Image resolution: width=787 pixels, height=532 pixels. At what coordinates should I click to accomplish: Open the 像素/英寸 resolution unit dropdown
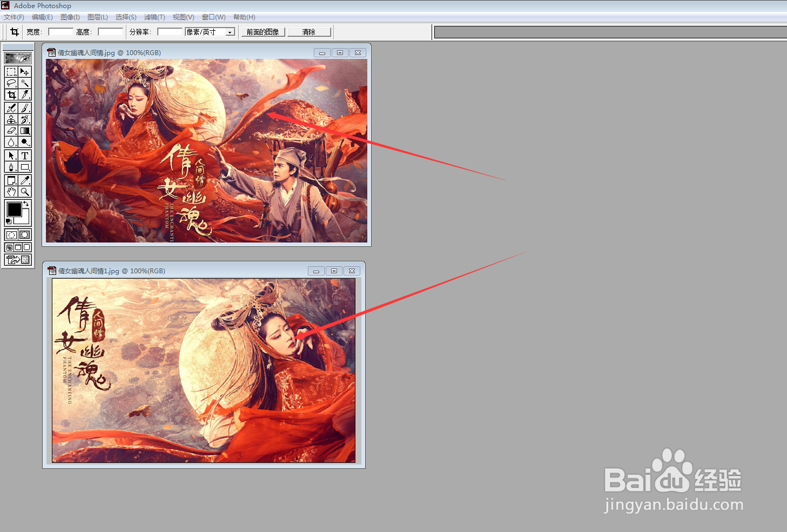click(230, 32)
